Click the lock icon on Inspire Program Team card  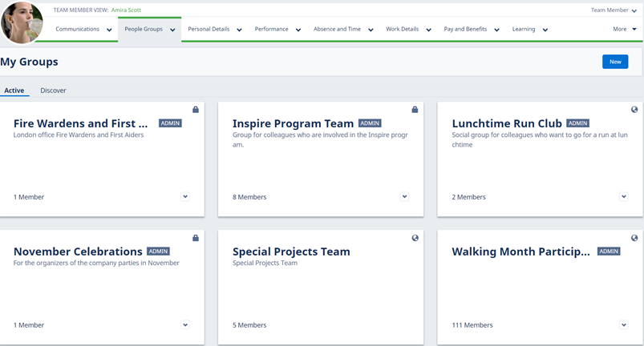coord(415,110)
